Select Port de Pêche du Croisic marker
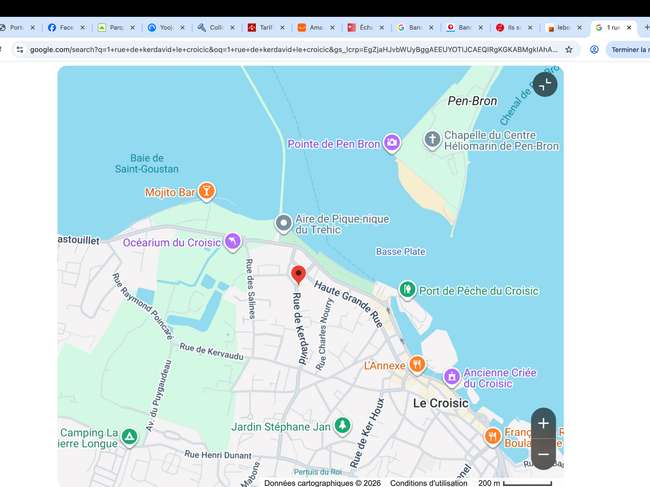Screen dimensions: 650x487 click(407, 289)
